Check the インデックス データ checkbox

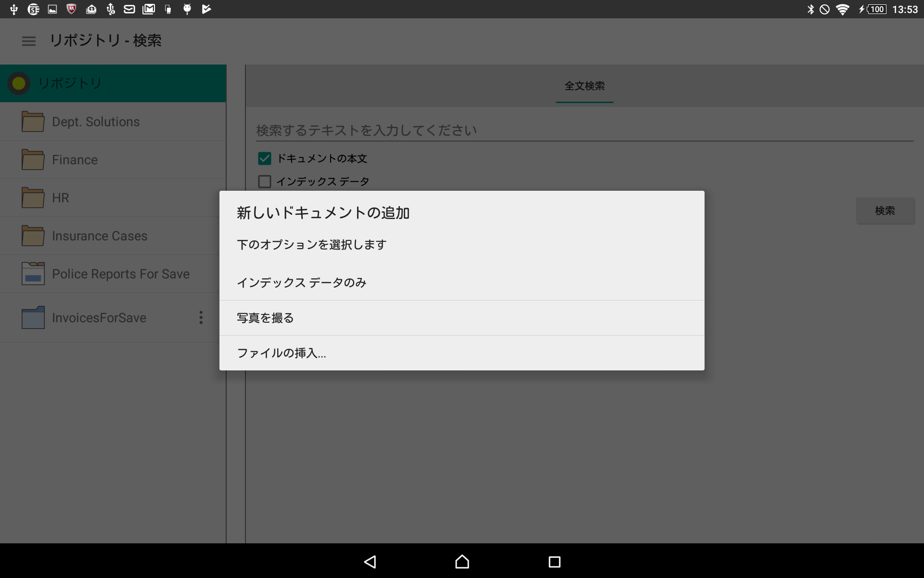[x=265, y=182]
